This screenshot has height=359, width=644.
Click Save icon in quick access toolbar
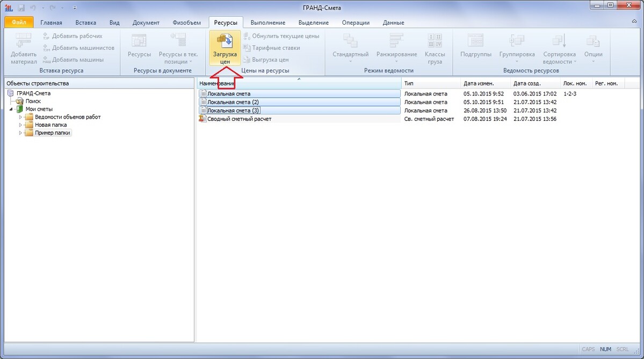click(x=21, y=8)
